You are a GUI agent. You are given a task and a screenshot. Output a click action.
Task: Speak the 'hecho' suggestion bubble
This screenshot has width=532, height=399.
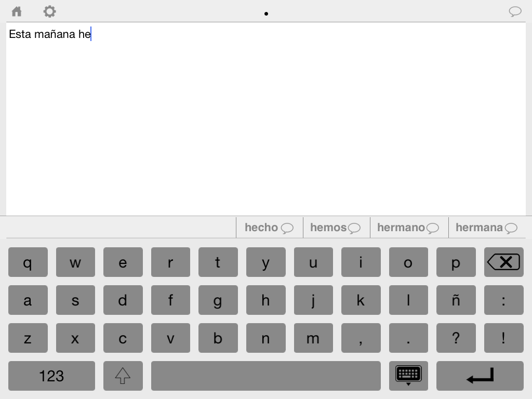tap(287, 228)
